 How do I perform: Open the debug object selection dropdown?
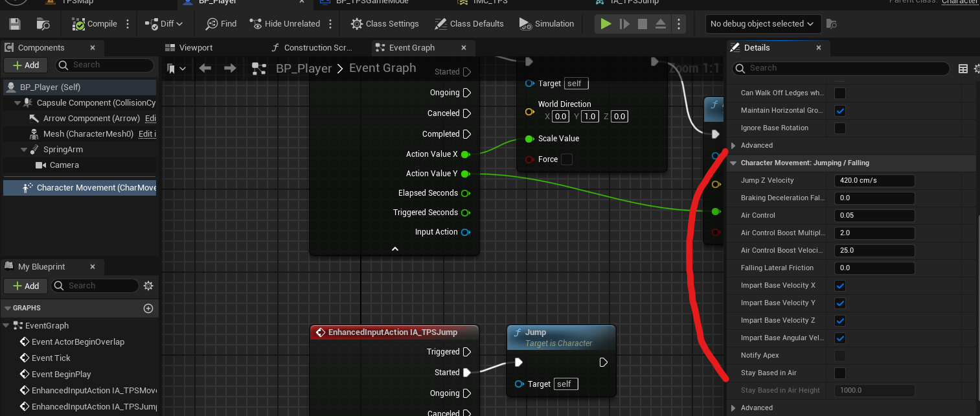763,24
